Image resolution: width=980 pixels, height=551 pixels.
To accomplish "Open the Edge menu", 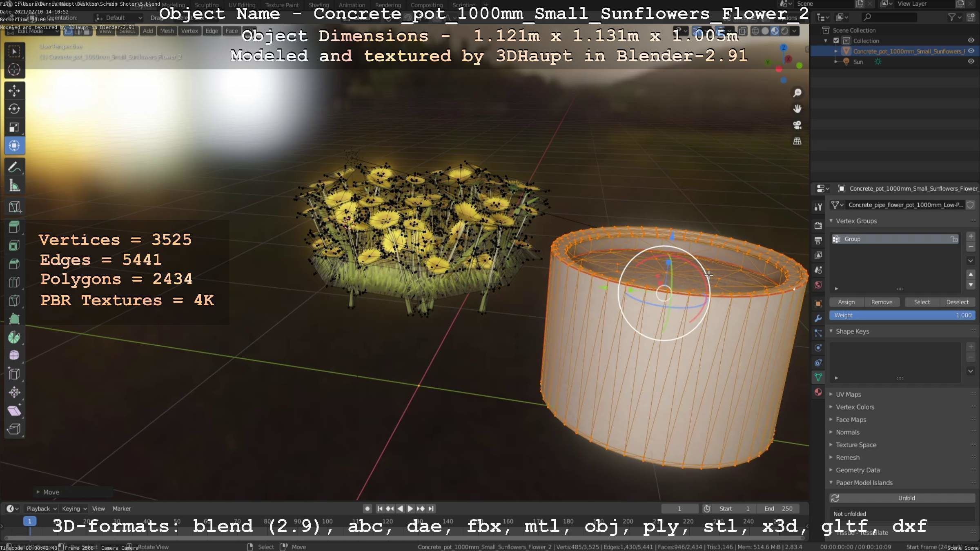I will coord(212,31).
